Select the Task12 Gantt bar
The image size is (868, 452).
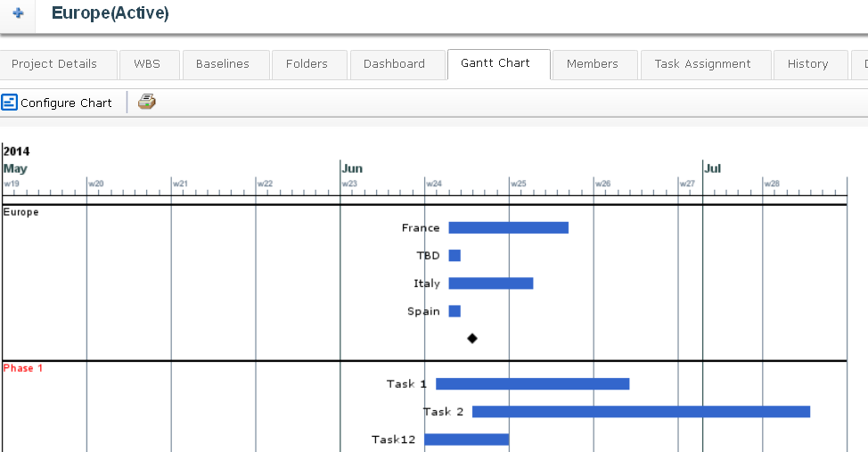[x=466, y=440]
